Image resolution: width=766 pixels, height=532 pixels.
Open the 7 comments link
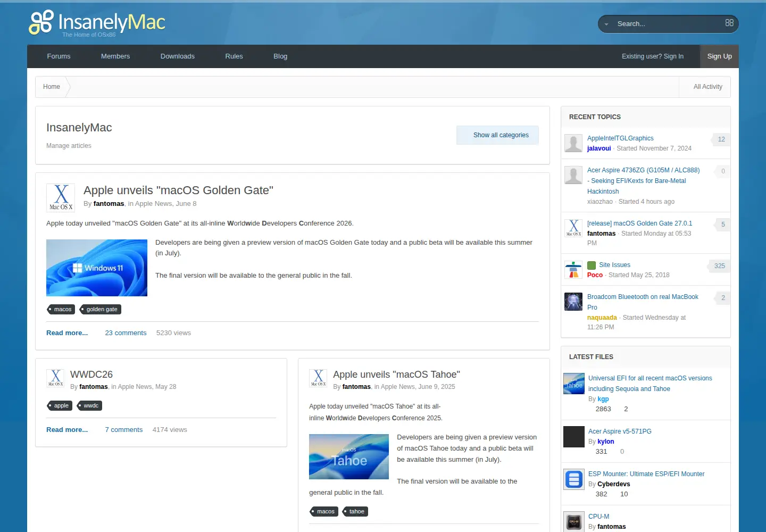(124, 430)
